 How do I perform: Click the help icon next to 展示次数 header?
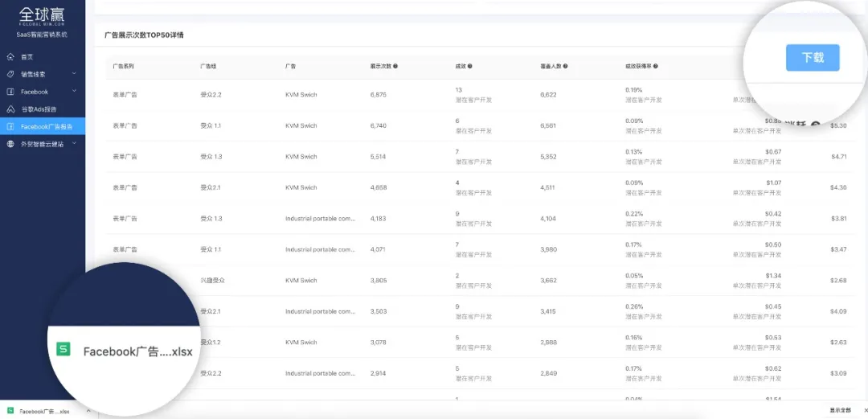[x=395, y=67]
